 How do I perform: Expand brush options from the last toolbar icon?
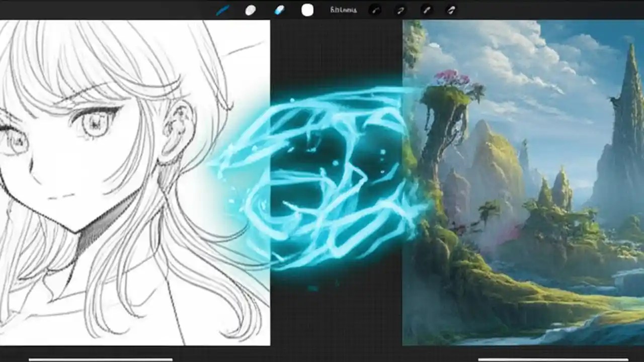(451, 10)
